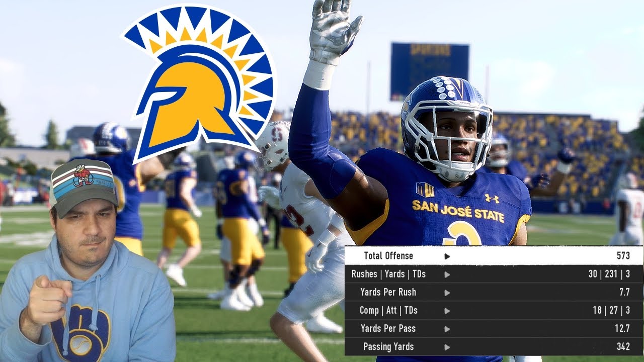Expand the Passing Yards arrow
Screen dimensions: 644x362
[x=447, y=347]
